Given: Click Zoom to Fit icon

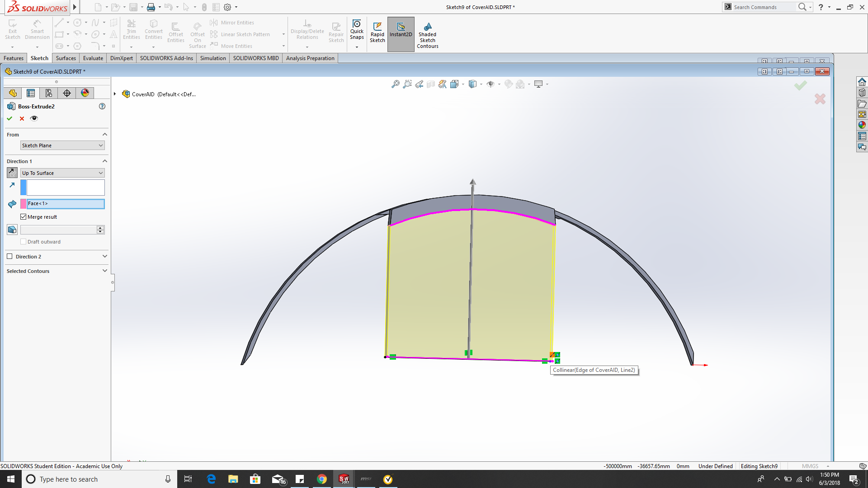Looking at the screenshot, I should [396, 84].
